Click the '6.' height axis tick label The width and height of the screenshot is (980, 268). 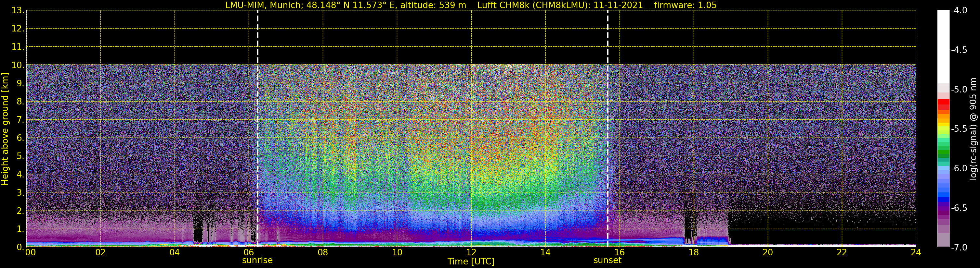tap(20, 138)
